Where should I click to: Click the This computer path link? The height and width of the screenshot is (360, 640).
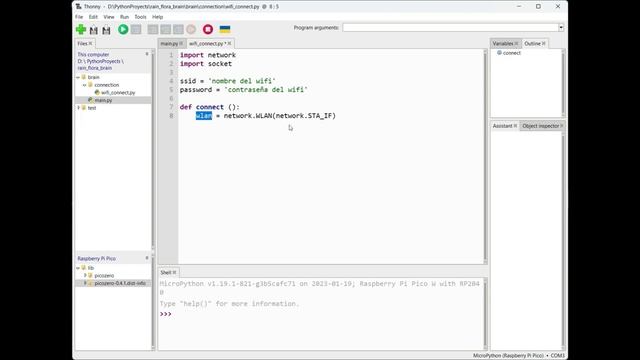tap(93, 54)
